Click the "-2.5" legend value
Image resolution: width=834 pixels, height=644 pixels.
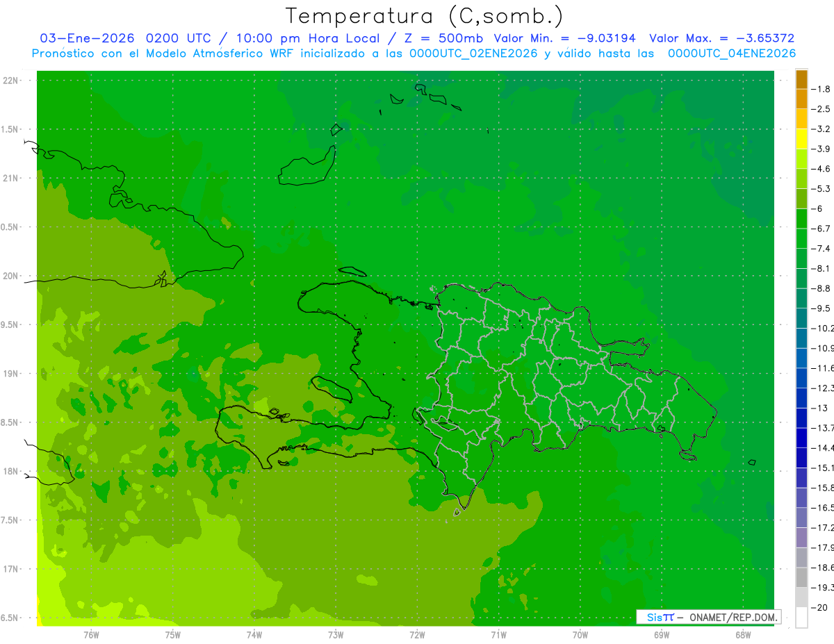[x=822, y=109]
